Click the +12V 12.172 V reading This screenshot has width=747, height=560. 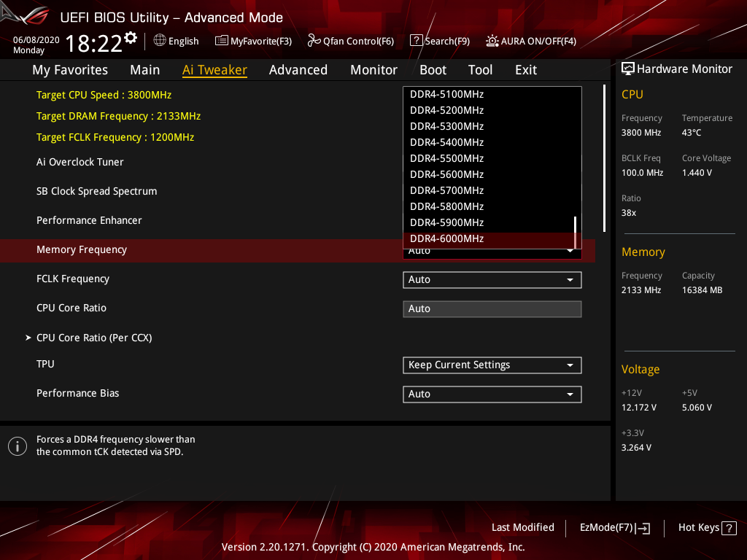coord(639,408)
